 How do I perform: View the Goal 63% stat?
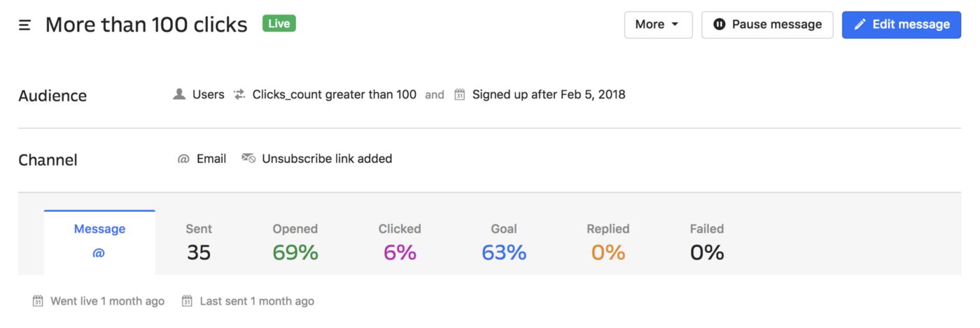504,242
